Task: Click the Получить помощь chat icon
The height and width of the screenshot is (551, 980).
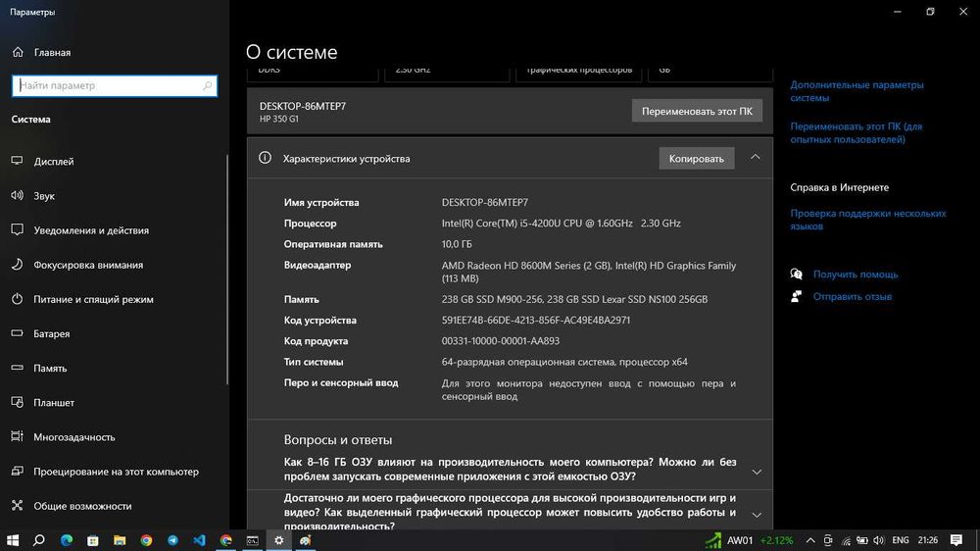Action: point(796,274)
